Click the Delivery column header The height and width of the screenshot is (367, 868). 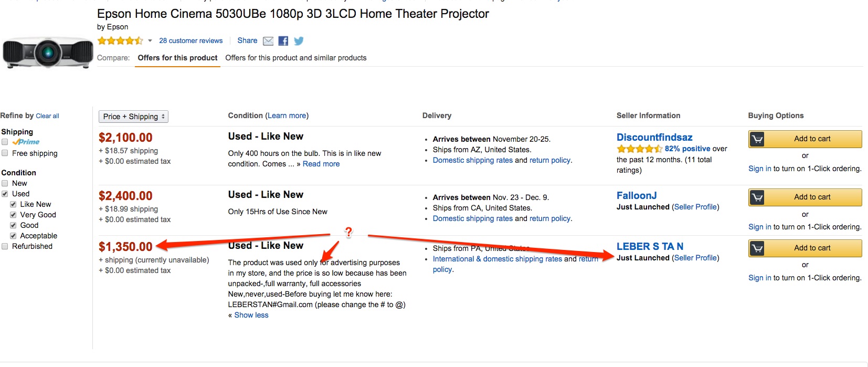(x=437, y=116)
